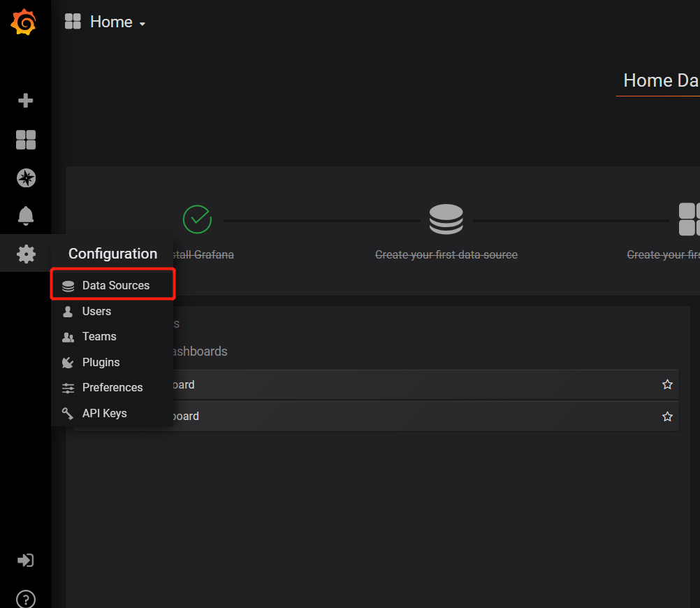Viewport: 700px width, 608px height.
Task: Open Alerting via the bell icon
Action: (25, 215)
